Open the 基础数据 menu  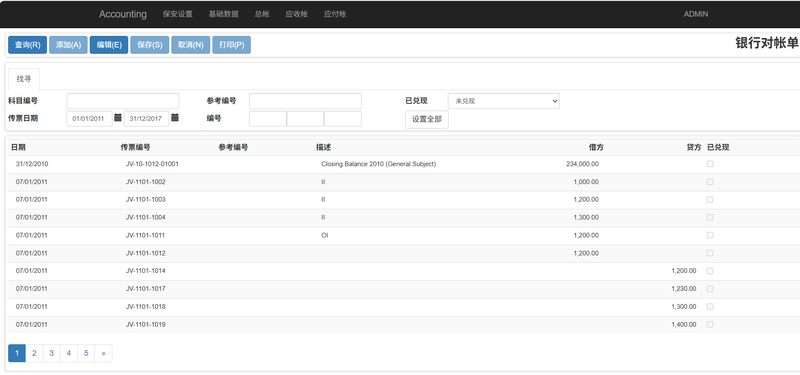[x=223, y=14]
